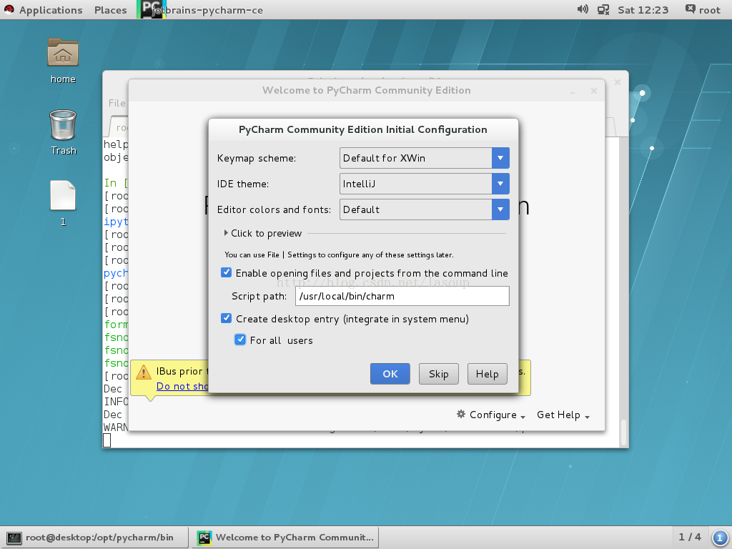Click the volume speaker icon in top panel
The image size is (732, 549).
(x=582, y=9)
